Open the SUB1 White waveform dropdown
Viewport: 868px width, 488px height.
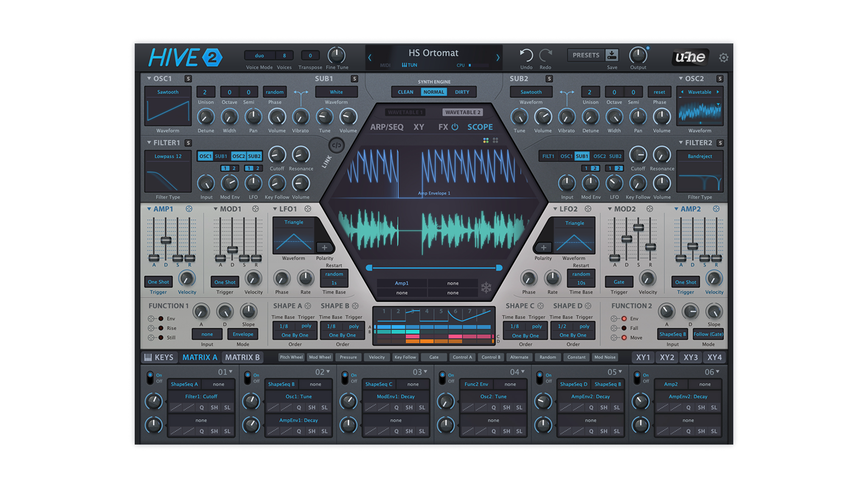pyautogui.click(x=336, y=92)
